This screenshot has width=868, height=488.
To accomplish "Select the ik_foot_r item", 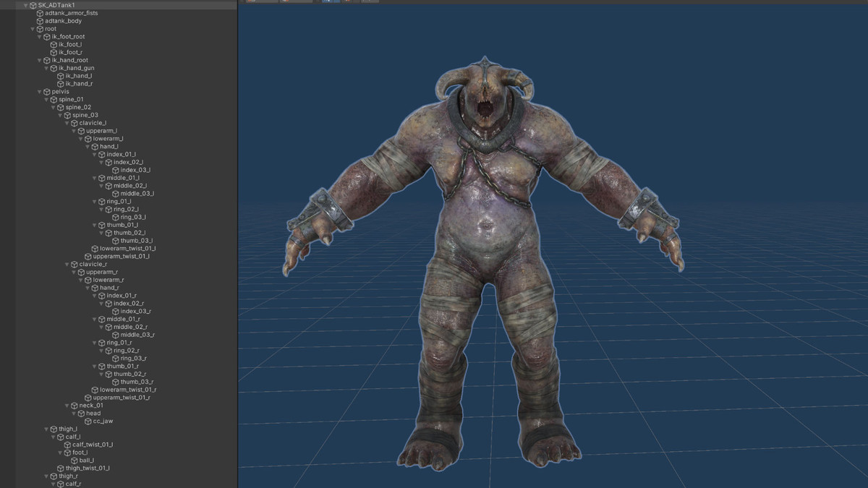I will click(70, 52).
